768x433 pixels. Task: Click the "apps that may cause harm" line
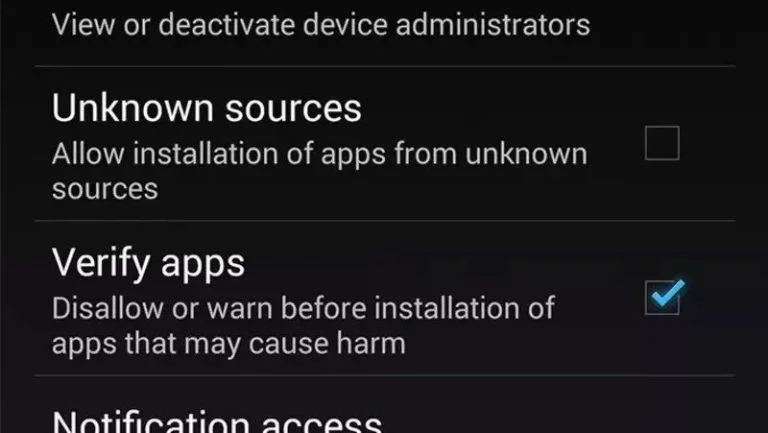point(229,344)
